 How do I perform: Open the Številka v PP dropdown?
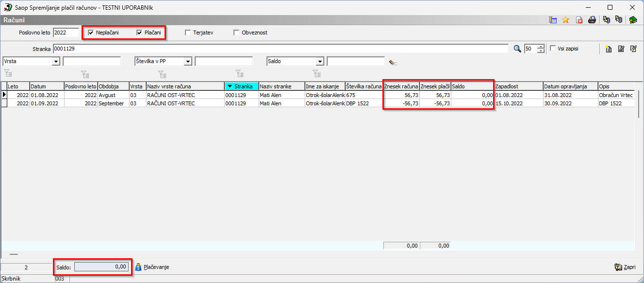coord(188,62)
